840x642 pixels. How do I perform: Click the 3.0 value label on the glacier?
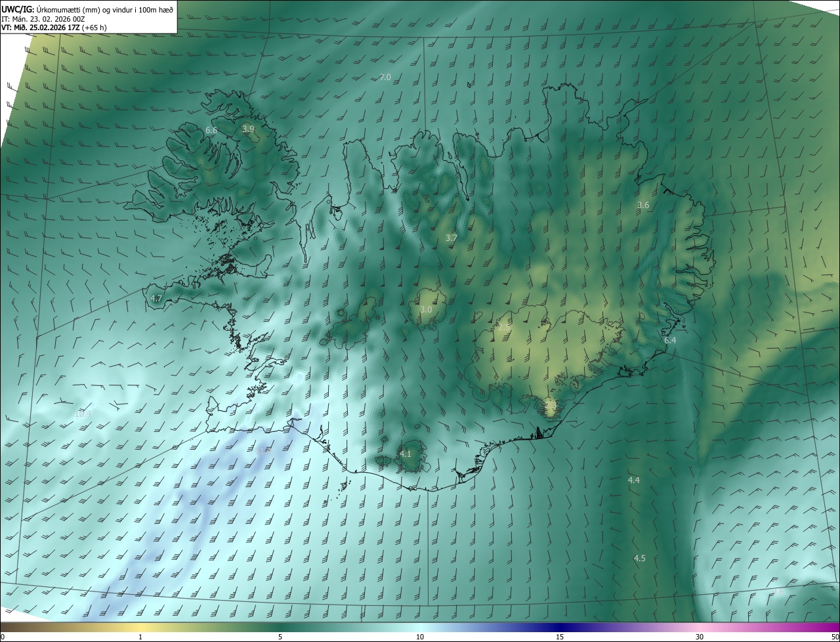coord(426,310)
